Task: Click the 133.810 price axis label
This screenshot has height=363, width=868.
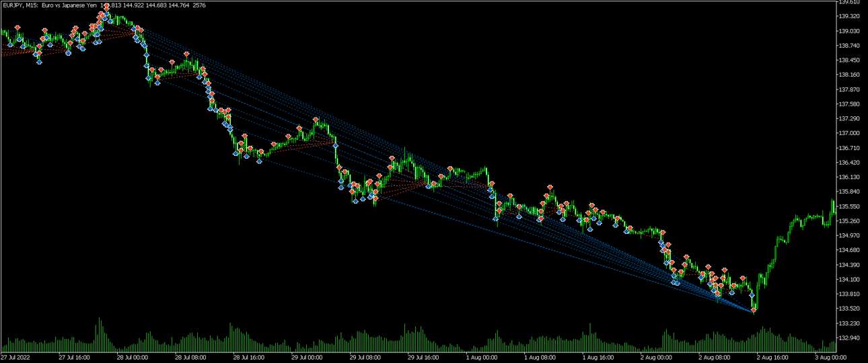Action: click(848, 294)
